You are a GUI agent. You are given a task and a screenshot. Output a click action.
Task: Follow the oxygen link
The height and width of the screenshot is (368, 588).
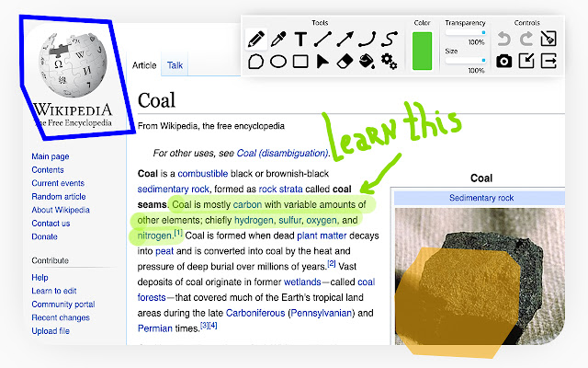pyautogui.click(x=322, y=220)
